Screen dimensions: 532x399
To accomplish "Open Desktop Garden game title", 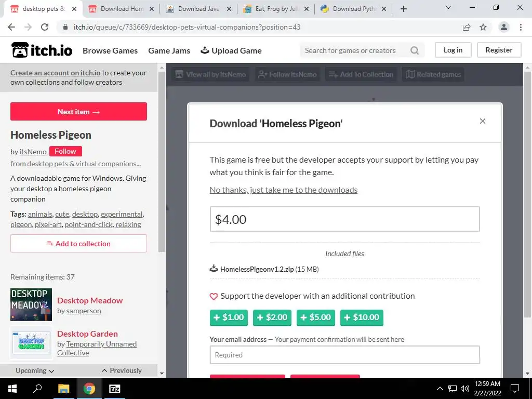I will point(87,334).
